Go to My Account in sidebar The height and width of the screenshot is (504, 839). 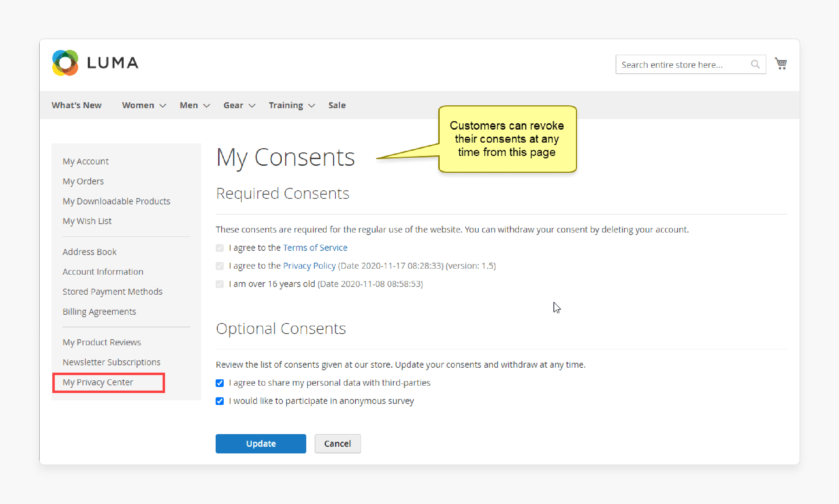(x=86, y=161)
